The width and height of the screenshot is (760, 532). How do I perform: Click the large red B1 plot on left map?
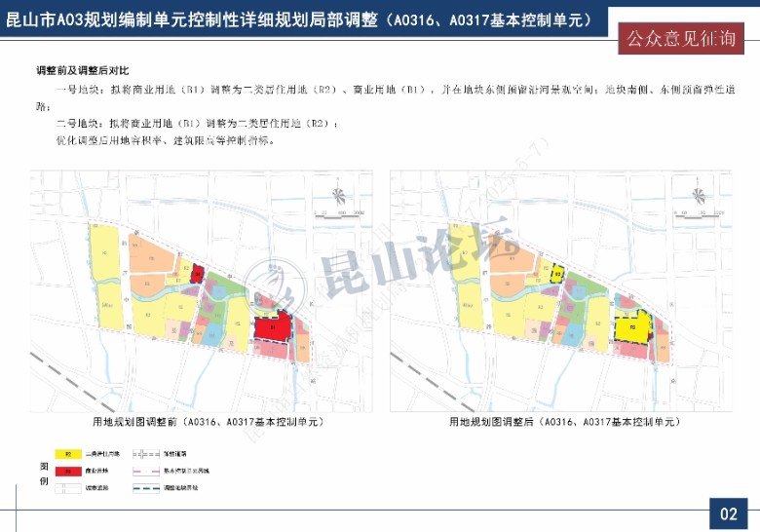272,327
